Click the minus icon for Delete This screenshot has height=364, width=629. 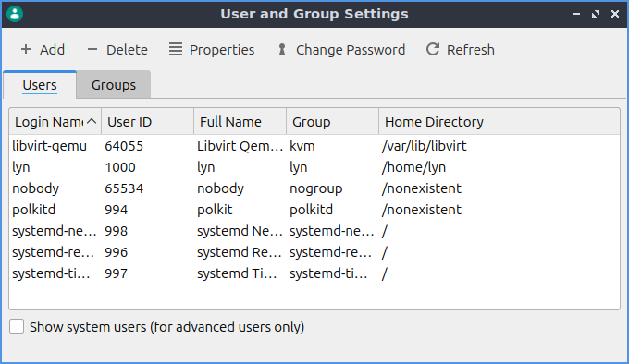tap(92, 49)
